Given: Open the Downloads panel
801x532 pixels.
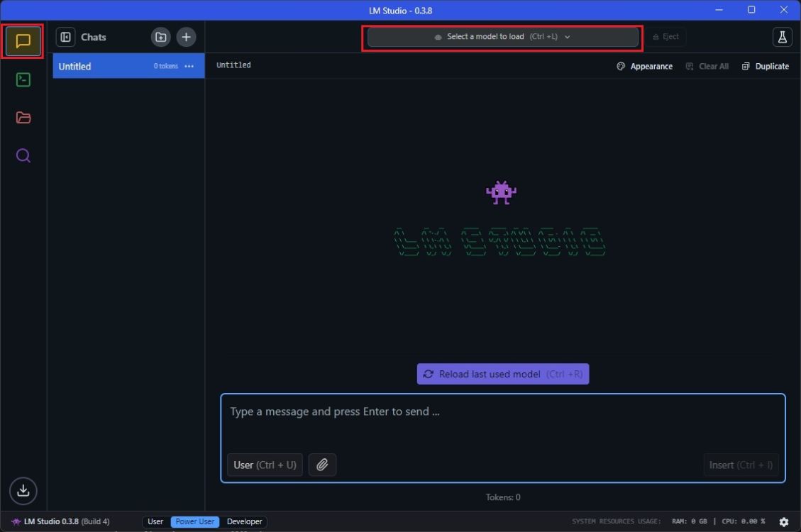Looking at the screenshot, I should [x=23, y=491].
